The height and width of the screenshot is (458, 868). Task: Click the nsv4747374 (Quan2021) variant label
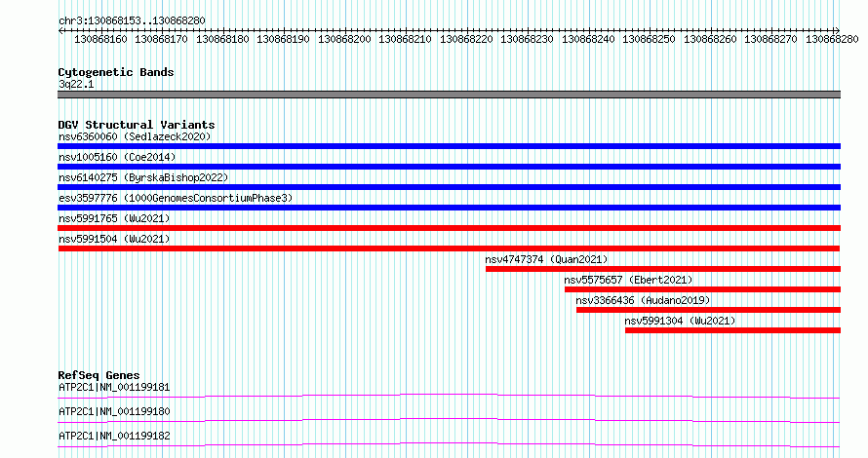click(546, 259)
